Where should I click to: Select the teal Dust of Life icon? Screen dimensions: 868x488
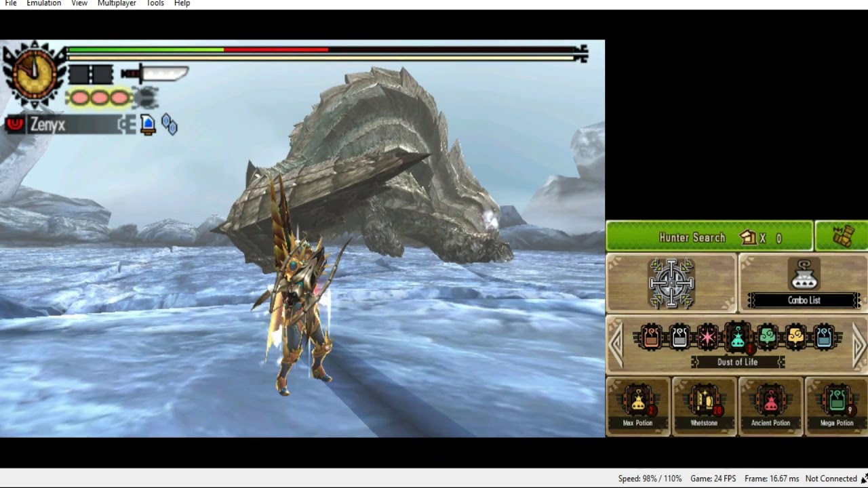click(x=738, y=337)
